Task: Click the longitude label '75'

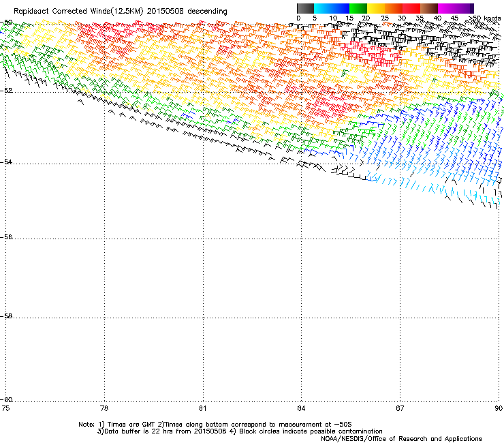Action: pos(5,408)
